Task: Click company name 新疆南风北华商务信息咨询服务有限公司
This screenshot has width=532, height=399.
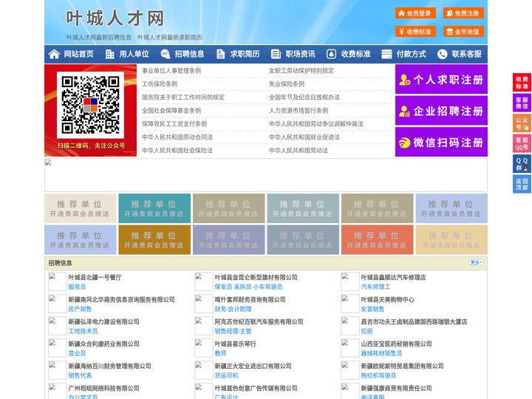Action: (121, 299)
